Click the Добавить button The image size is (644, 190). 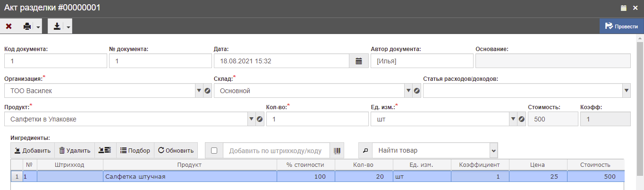click(x=33, y=151)
